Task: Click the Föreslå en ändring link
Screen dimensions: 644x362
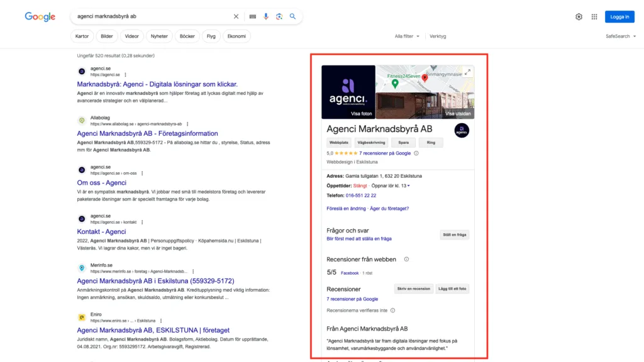Action: [346, 209]
